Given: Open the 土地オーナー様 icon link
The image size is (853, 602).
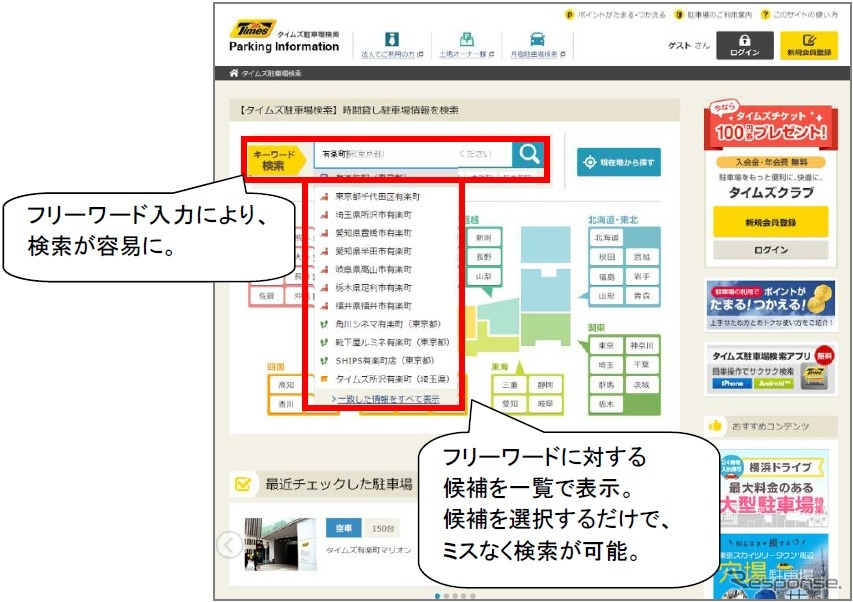Looking at the screenshot, I should pyautogui.click(x=466, y=45).
